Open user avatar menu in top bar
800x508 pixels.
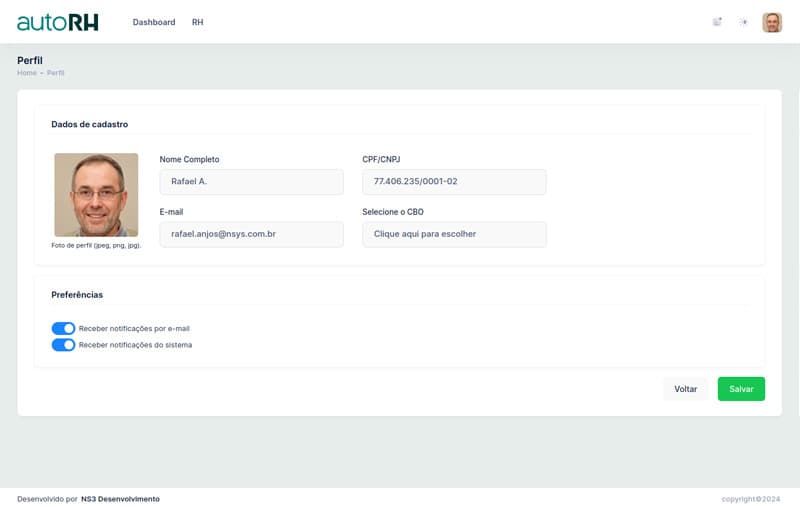tap(772, 22)
